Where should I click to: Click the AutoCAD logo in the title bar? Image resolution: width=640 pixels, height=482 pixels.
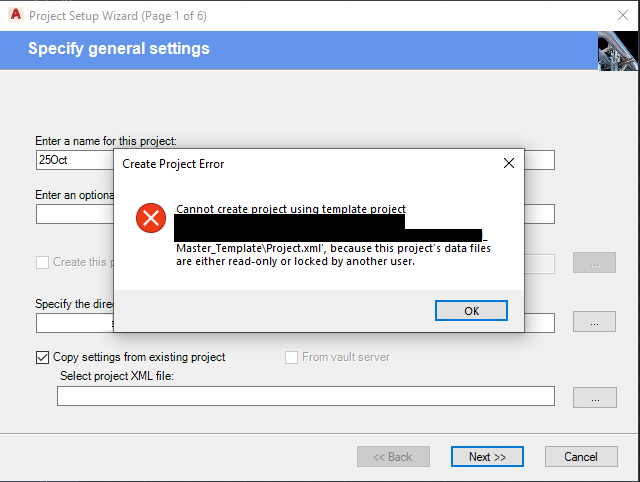[14, 16]
